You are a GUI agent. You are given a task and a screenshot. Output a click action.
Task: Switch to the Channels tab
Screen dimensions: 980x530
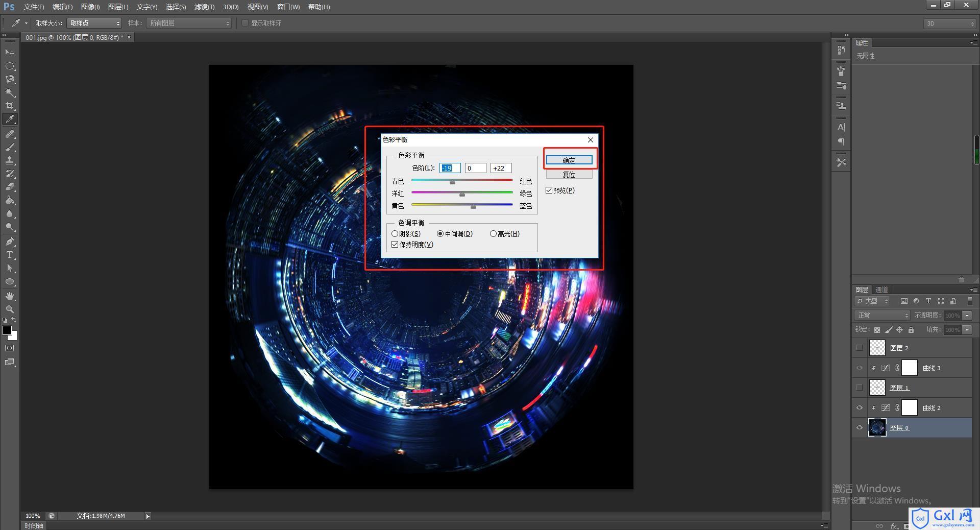coord(881,290)
